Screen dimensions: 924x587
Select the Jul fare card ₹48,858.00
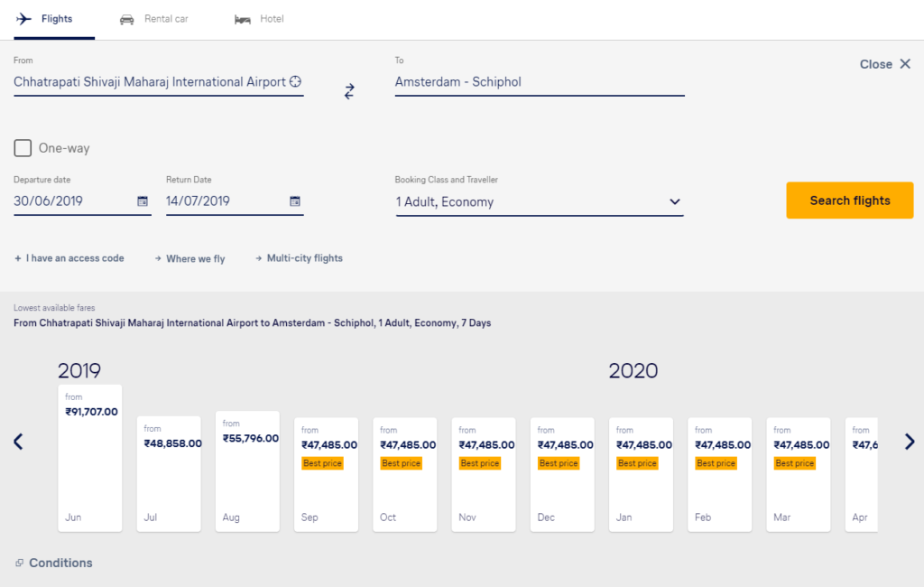tap(169, 474)
